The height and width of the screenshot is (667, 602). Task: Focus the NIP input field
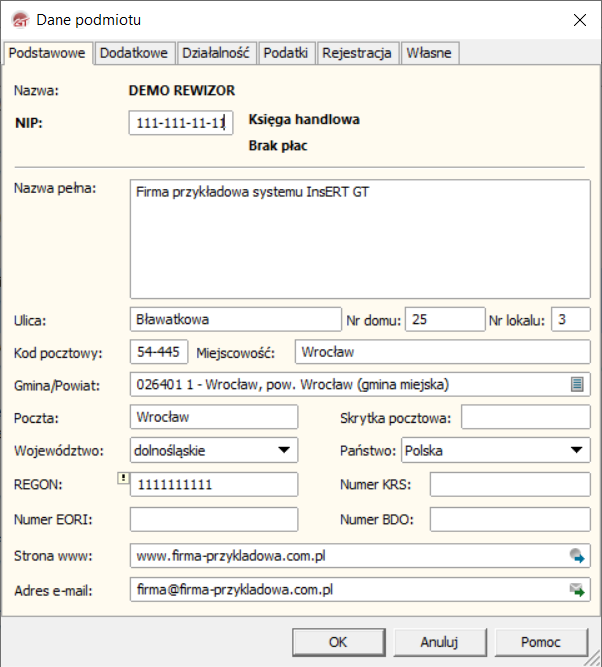point(180,122)
